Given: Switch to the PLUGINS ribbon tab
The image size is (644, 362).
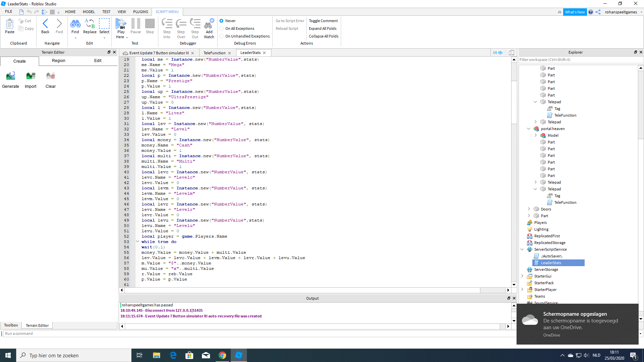Looking at the screenshot, I should click(x=141, y=12).
